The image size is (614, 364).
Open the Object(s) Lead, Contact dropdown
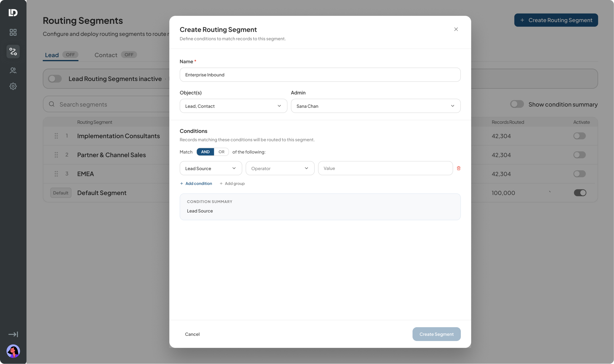pos(233,106)
